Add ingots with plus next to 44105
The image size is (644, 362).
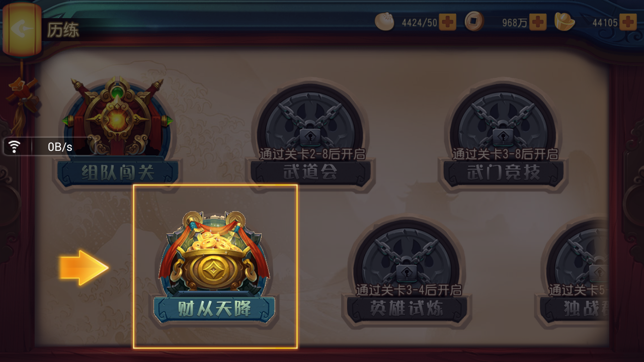(x=628, y=22)
